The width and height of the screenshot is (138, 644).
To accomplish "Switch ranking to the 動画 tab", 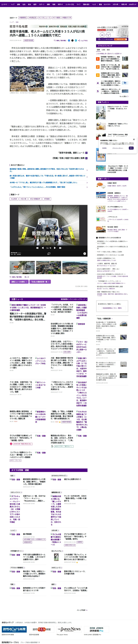I will 108,50.
